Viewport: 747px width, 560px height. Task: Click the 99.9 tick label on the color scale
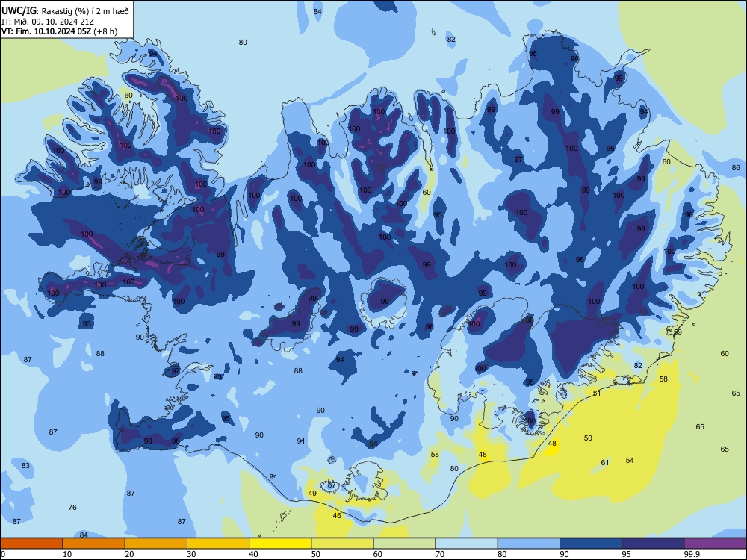[691, 554]
